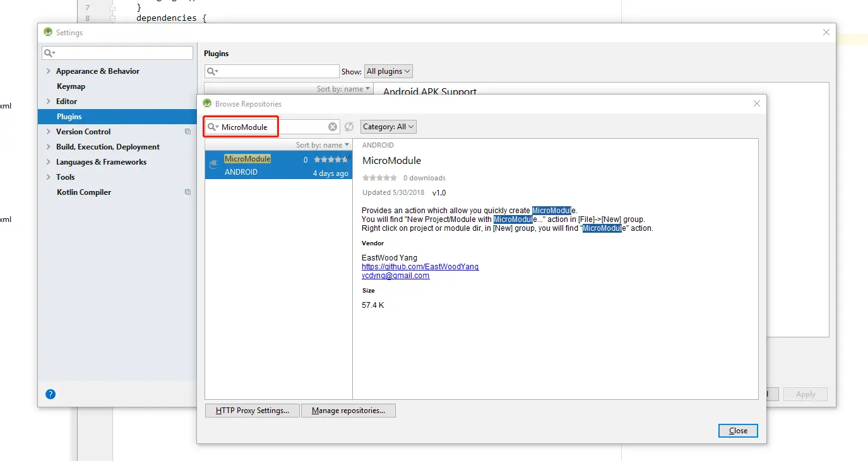Click the Manage repositories button
Viewport: 868px width, 461px height.
[x=348, y=411]
